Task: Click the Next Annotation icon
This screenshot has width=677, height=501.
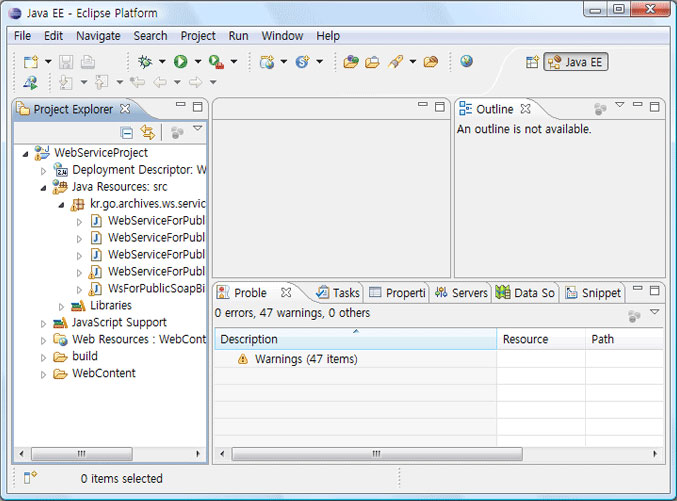Action: coord(66,82)
